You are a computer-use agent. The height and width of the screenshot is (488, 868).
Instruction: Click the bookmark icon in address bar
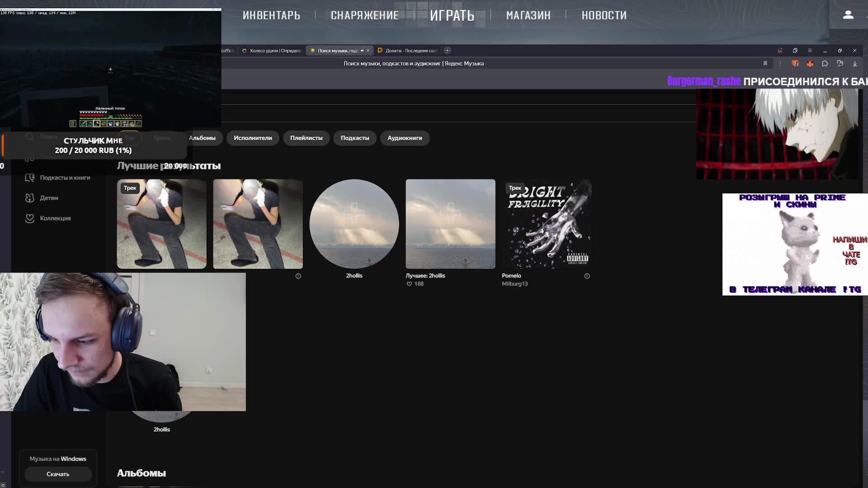point(765,64)
